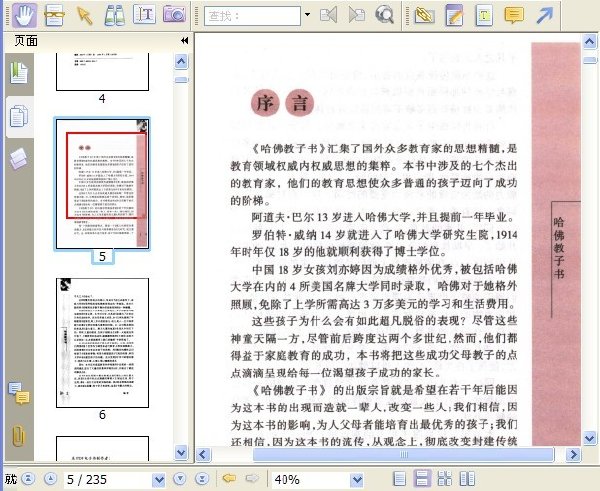Screen dimensions: 600x491
Task: Click the vertical 哈佛教子书 side title
Action: click(x=559, y=248)
